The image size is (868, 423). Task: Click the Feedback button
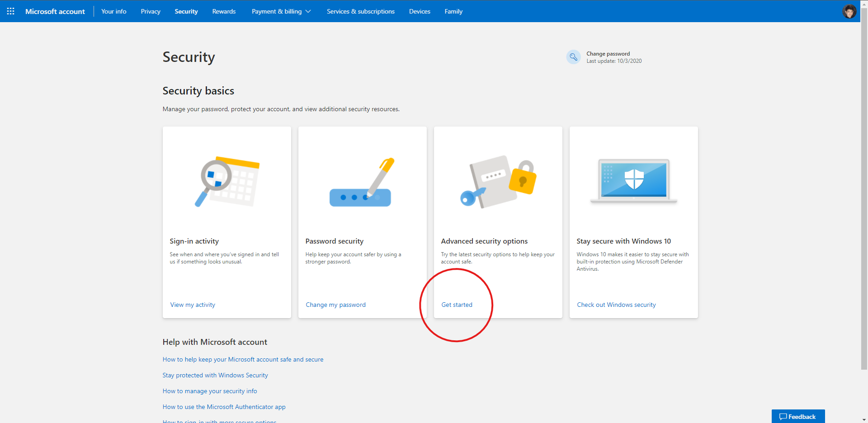coord(798,416)
